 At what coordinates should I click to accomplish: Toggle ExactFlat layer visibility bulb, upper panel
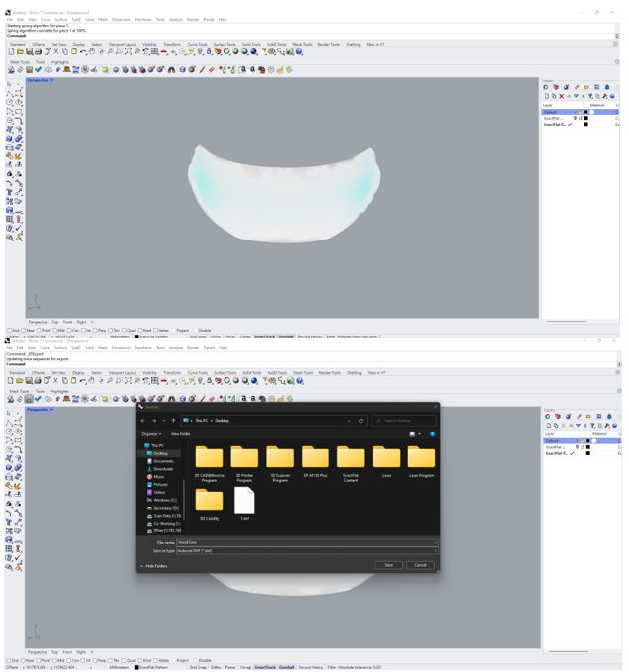click(x=575, y=118)
